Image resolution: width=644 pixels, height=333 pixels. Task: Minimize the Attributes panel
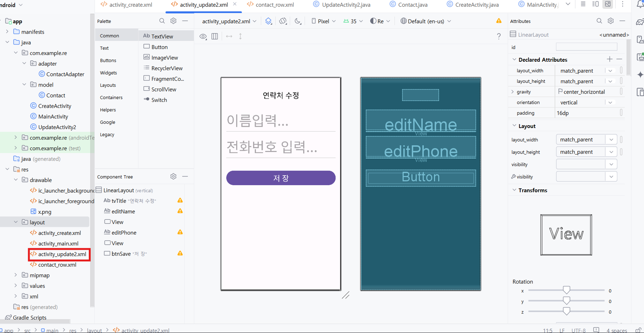[x=623, y=21]
